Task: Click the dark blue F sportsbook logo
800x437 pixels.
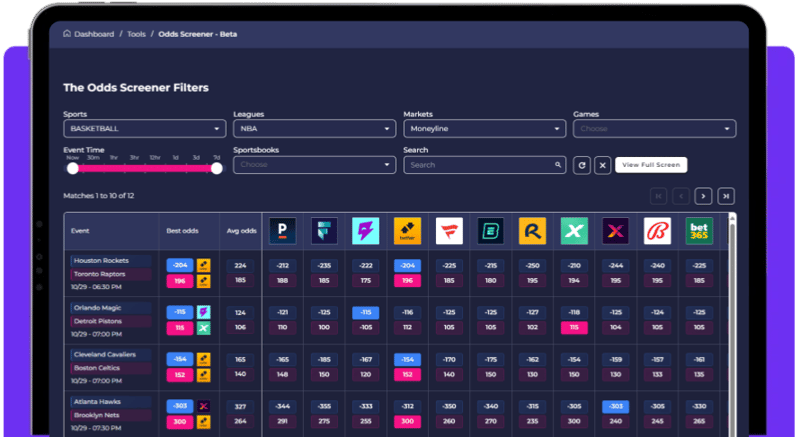Action: tap(324, 231)
